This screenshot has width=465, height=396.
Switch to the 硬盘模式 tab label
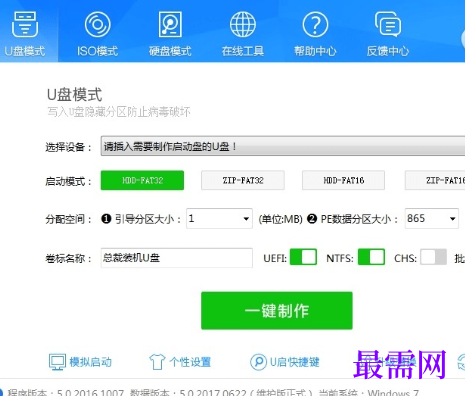click(x=170, y=51)
